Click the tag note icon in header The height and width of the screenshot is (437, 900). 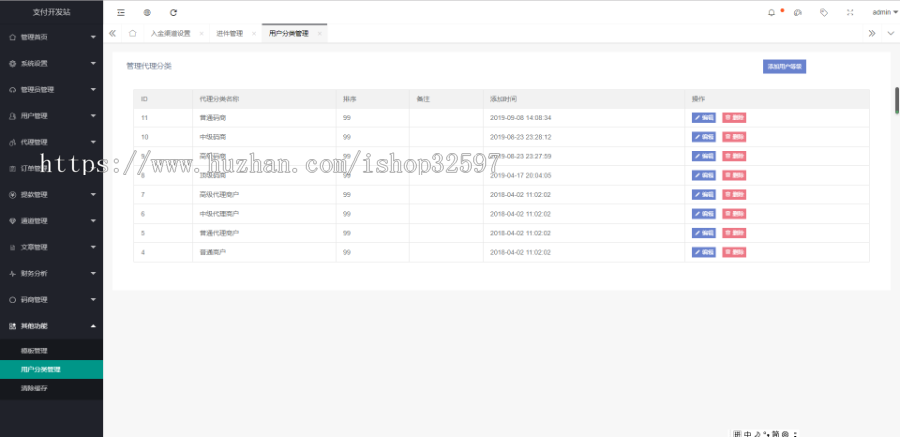[x=824, y=12]
